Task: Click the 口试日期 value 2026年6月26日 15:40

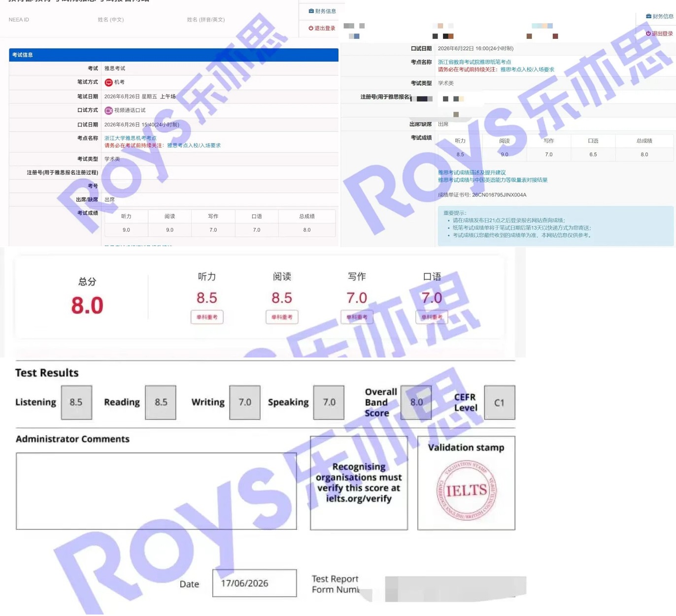Action: [x=142, y=125]
